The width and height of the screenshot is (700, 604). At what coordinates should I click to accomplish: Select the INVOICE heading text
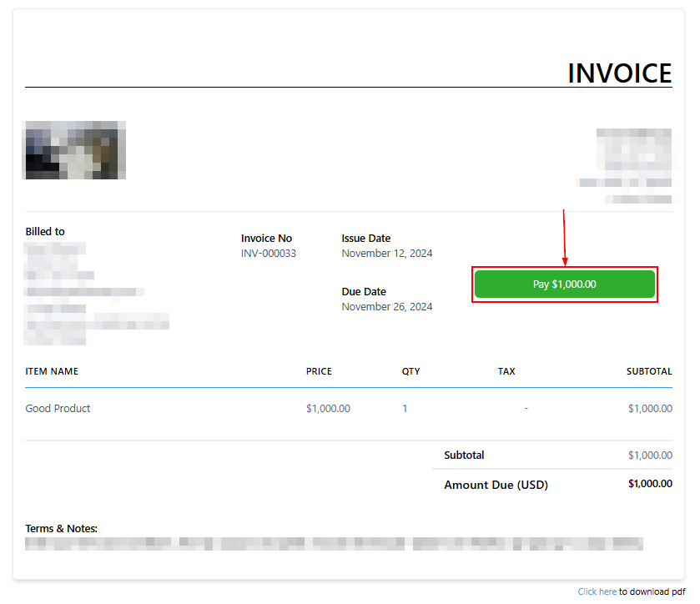tap(620, 73)
